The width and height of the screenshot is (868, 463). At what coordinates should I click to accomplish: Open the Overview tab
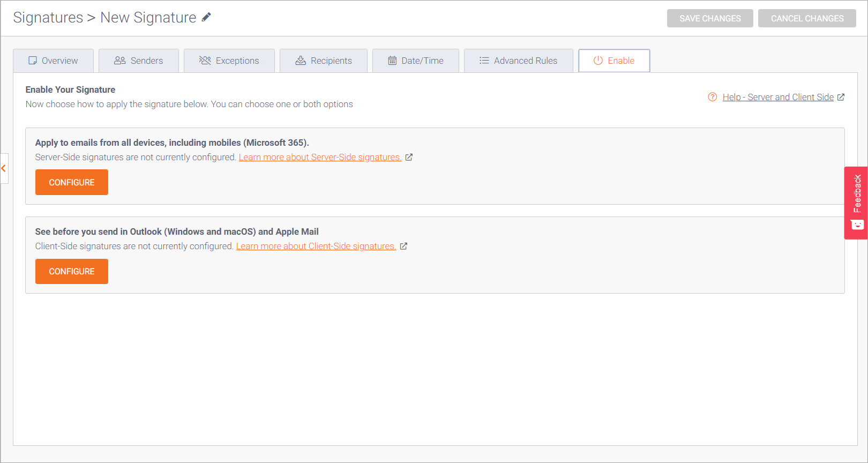(54, 61)
